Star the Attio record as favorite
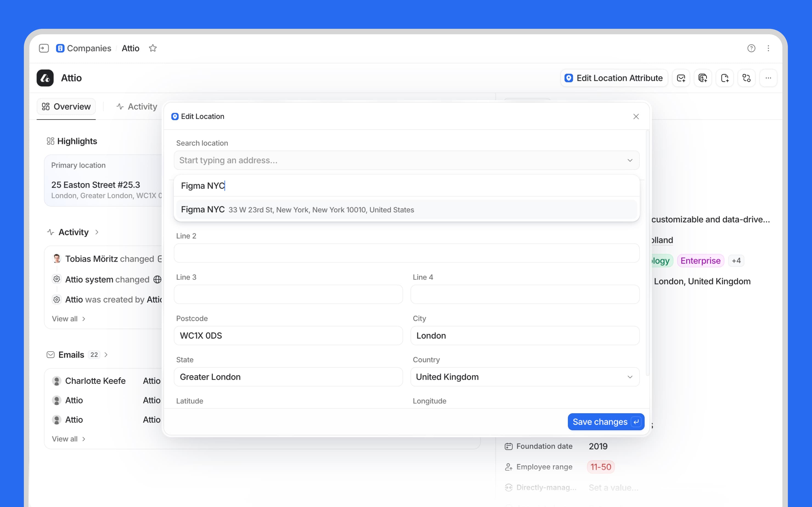812x507 pixels. click(153, 48)
